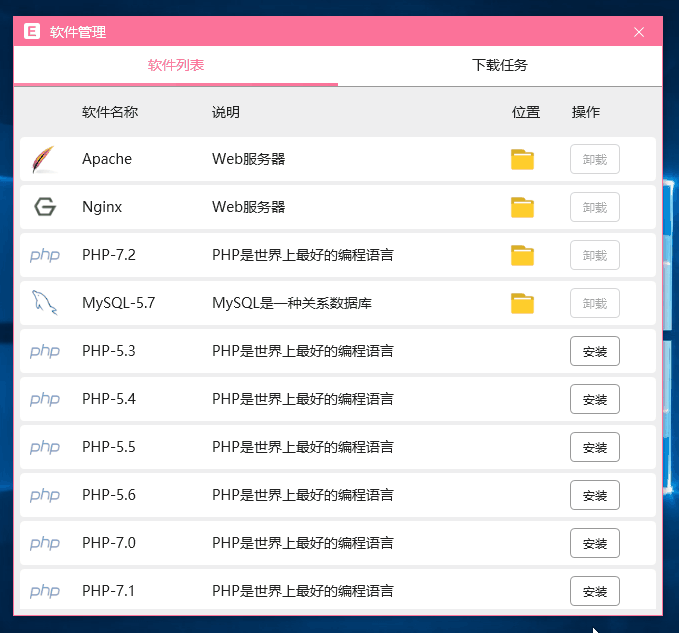The width and height of the screenshot is (679, 633).
Task: Install PHP-7.0 with 安装 button
Action: tap(595, 543)
